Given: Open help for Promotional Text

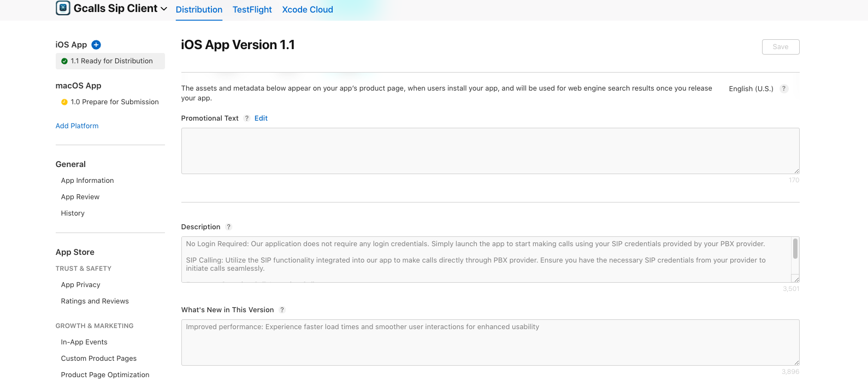Looking at the screenshot, I should pyautogui.click(x=247, y=118).
